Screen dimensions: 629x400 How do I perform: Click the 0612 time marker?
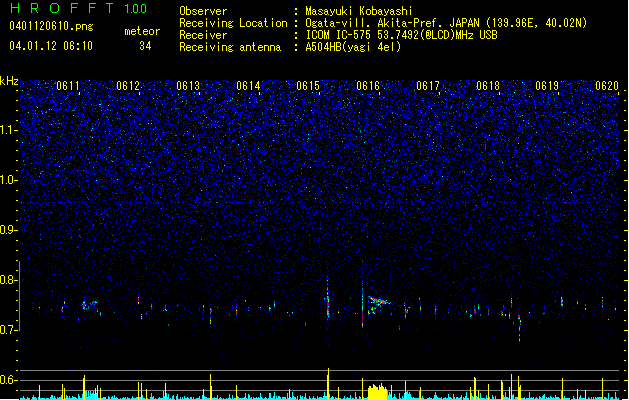[128, 86]
